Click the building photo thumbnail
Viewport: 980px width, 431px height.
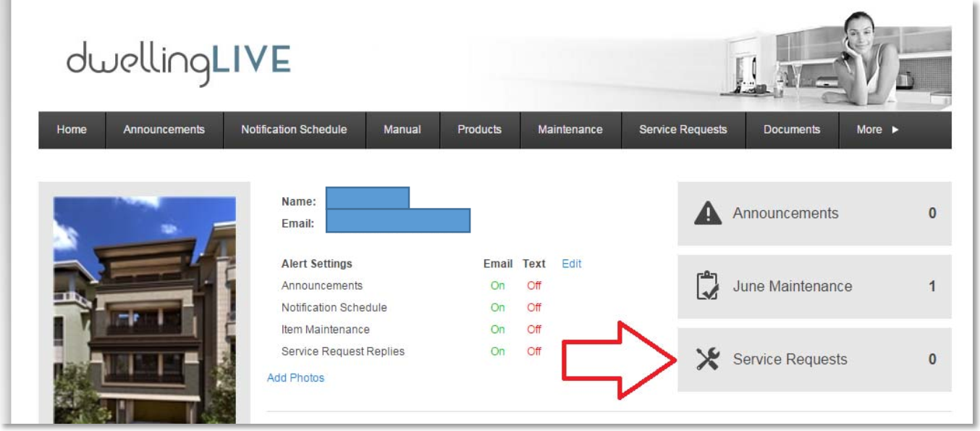144,309
